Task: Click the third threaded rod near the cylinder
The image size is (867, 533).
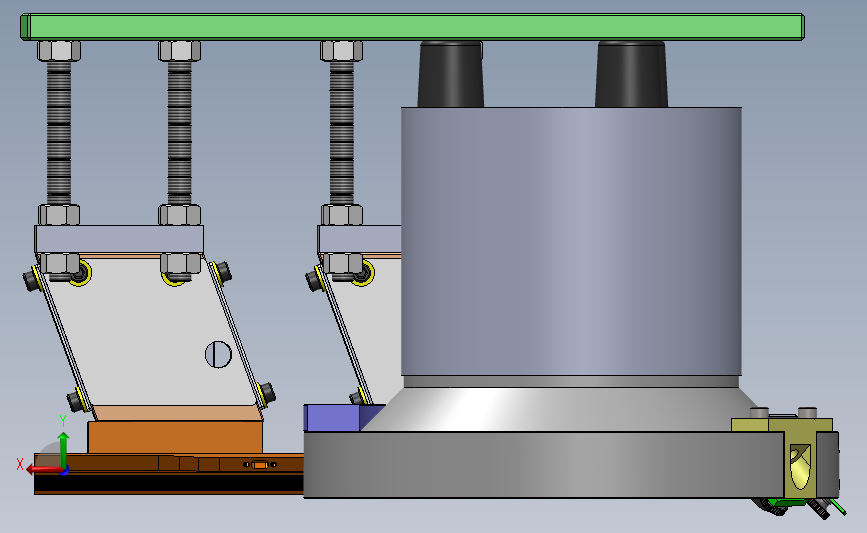Action: pos(341,133)
